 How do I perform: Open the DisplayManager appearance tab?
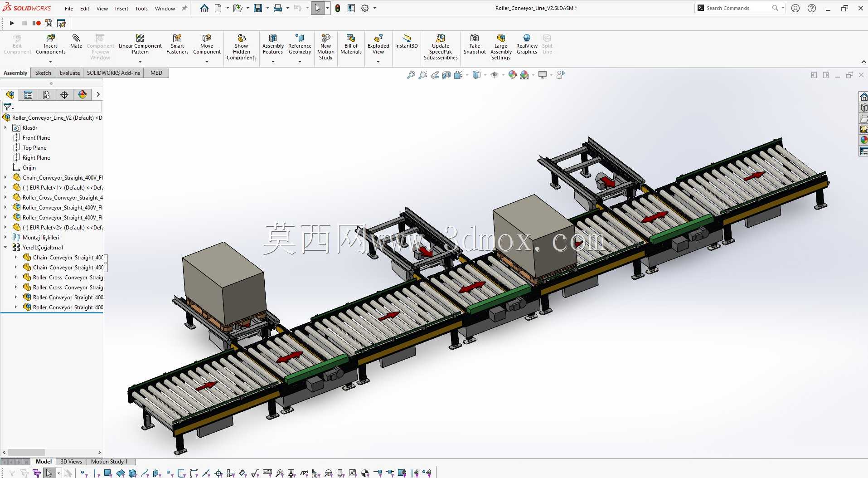tap(82, 94)
